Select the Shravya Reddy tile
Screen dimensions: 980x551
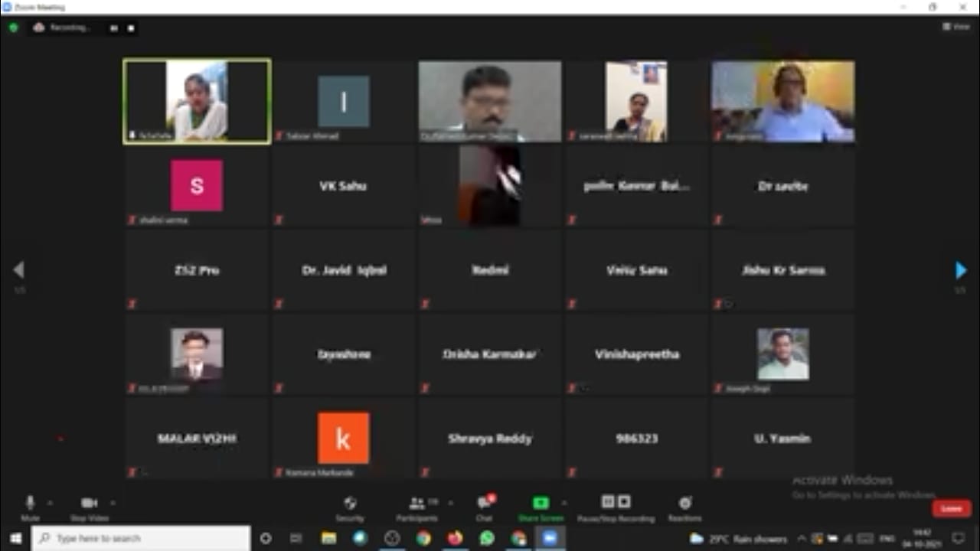pyautogui.click(x=490, y=439)
